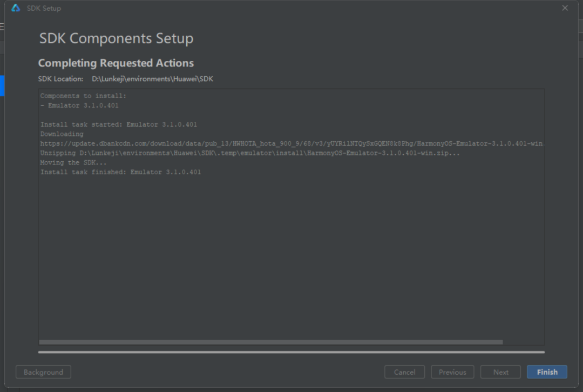Click the '- Emulator 3.1.0.401' log entry
Viewport: 583px width, 392px height.
pyautogui.click(x=79, y=106)
